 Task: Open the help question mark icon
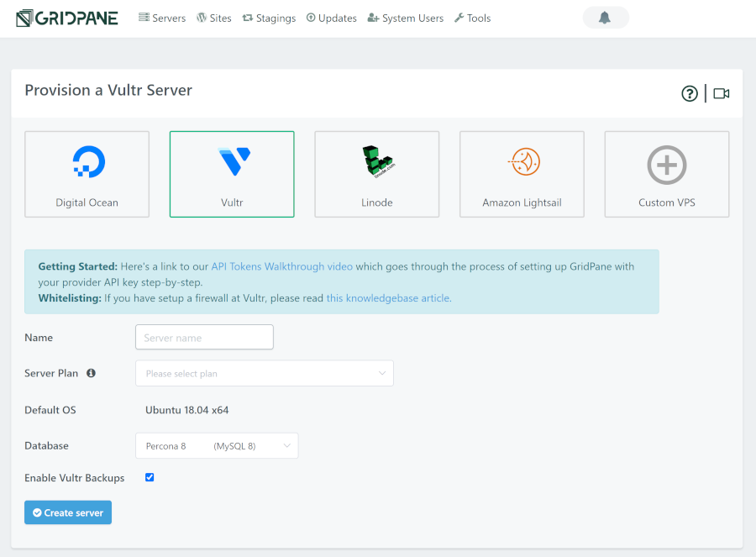690,93
